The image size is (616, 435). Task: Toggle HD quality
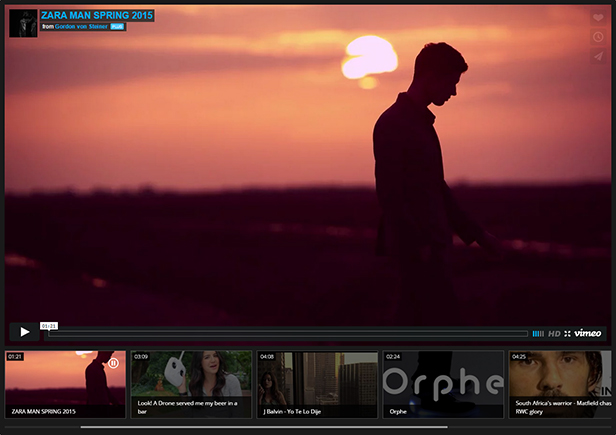pos(554,334)
